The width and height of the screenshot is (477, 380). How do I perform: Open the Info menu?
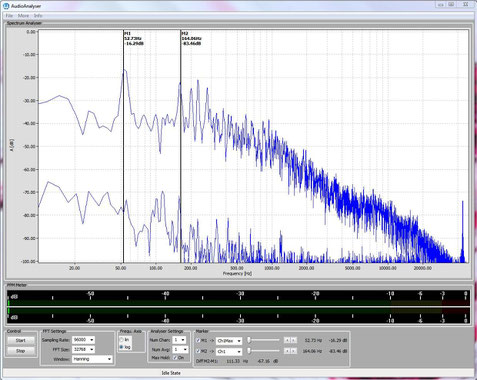point(38,16)
